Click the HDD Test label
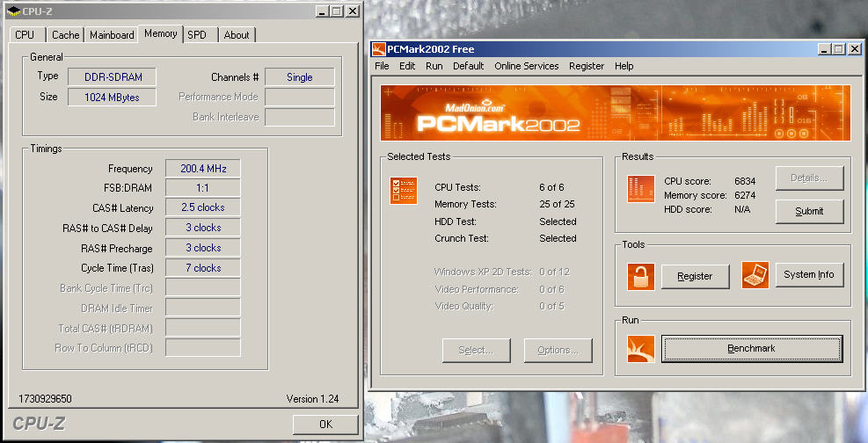 coord(456,221)
